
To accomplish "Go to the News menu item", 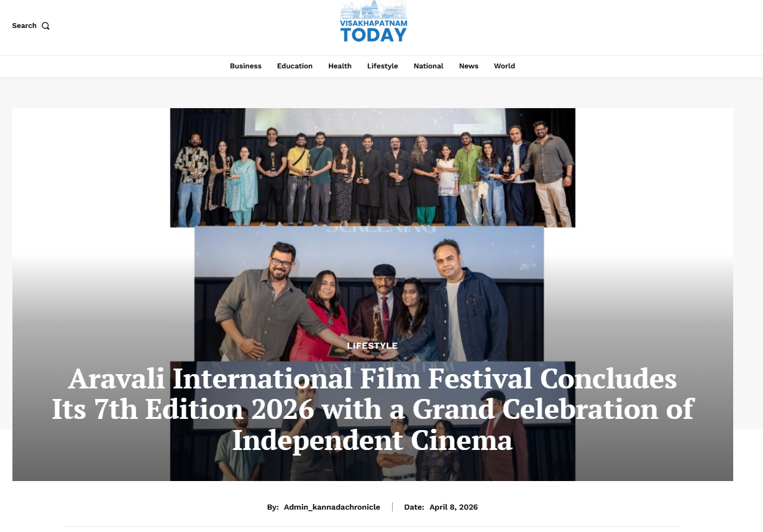I will [x=468, y=66].
